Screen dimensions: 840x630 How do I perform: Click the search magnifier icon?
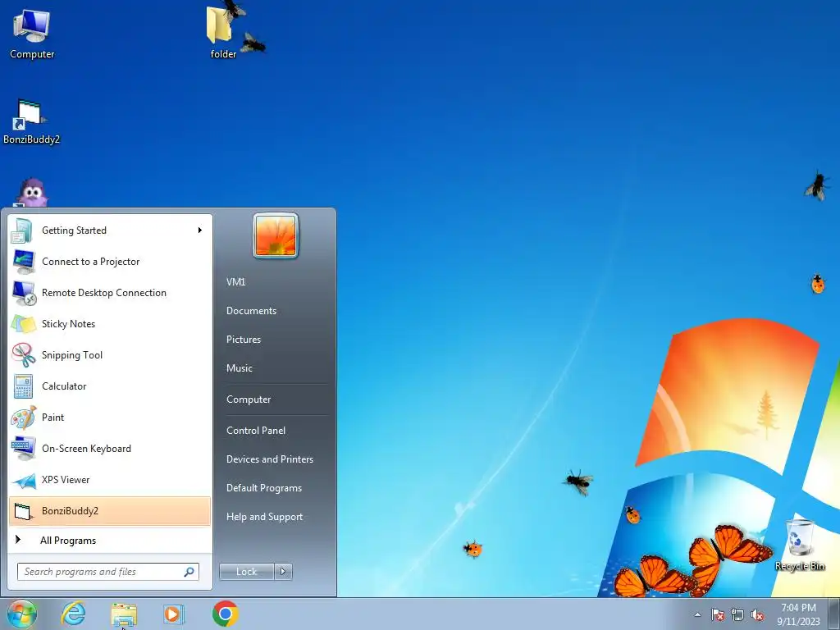(189, 572)
